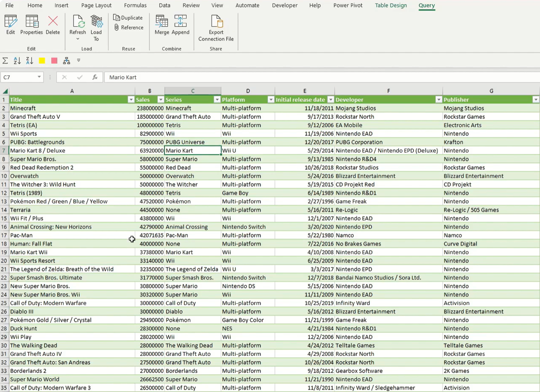Switch to the Data tab
540x392 pixels.
point(164,5)
